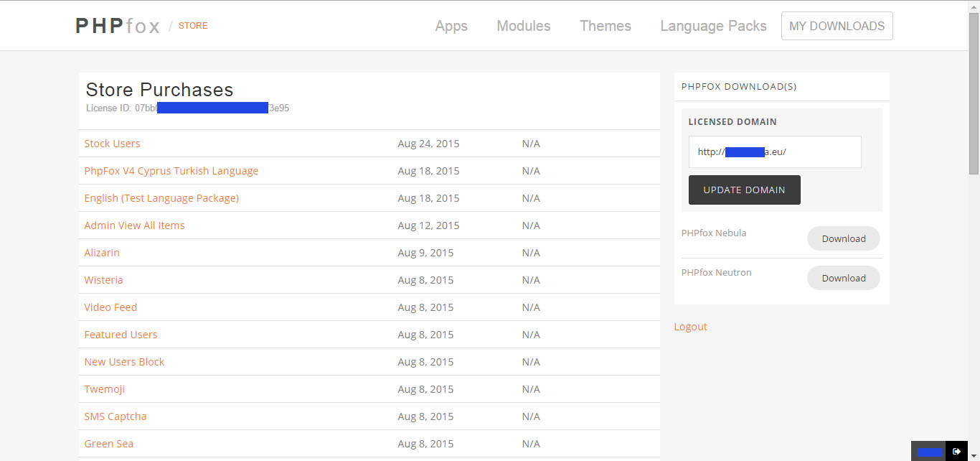Click the Aug 8 date in the Video Feed row

click(x=425, y=307)
